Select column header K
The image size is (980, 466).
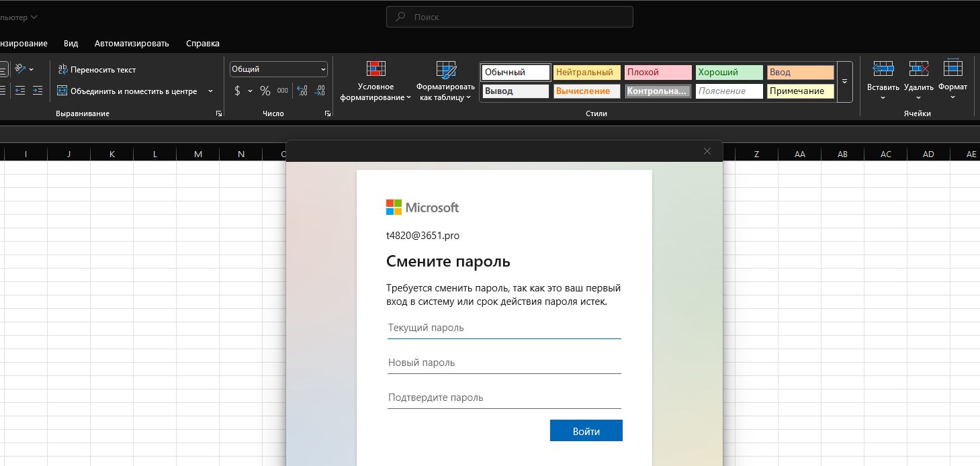[x=112, y=154]
